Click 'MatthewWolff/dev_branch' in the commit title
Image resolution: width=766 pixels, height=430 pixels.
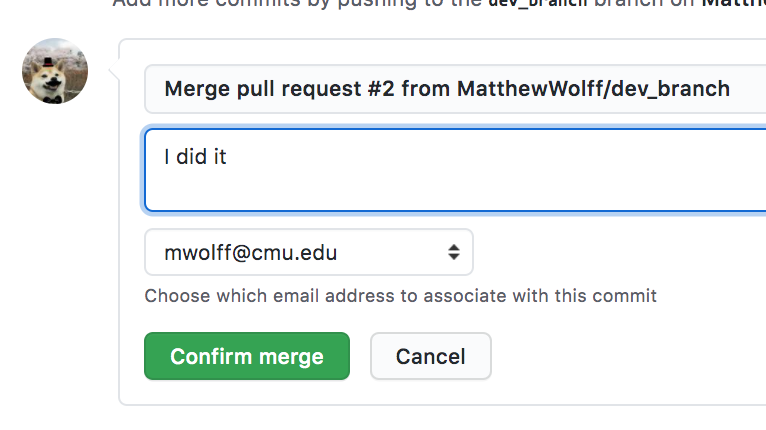[593, 89]
